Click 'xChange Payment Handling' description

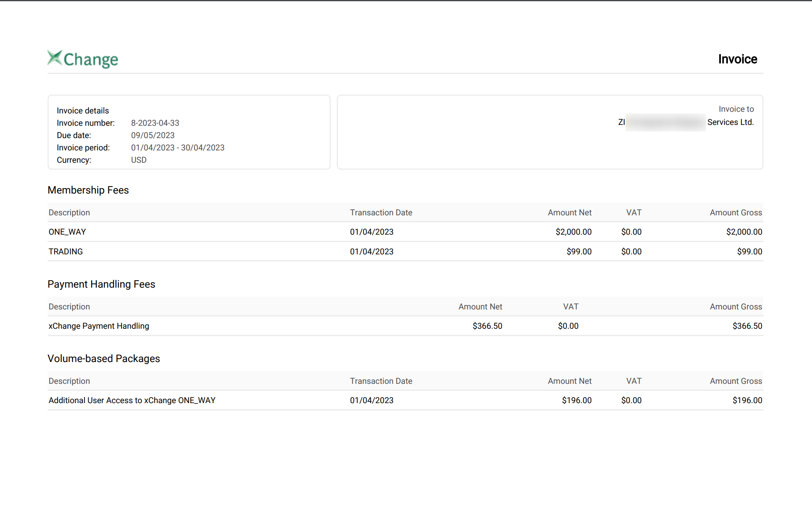[x=99, y=326]
